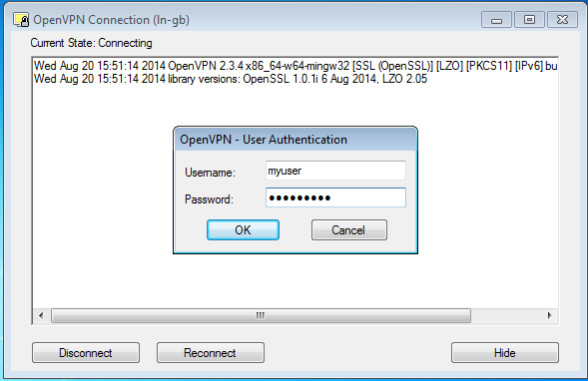Image resolution: width=588 pixels, height=381 pixels.
Task: Minimize the OpenVPN Connection window
Action: point(496,20)
